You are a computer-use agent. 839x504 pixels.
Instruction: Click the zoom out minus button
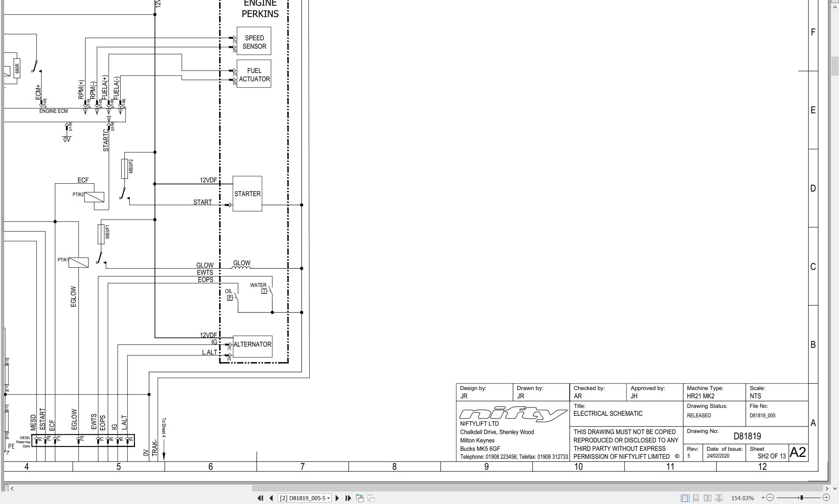coord(770,498)
